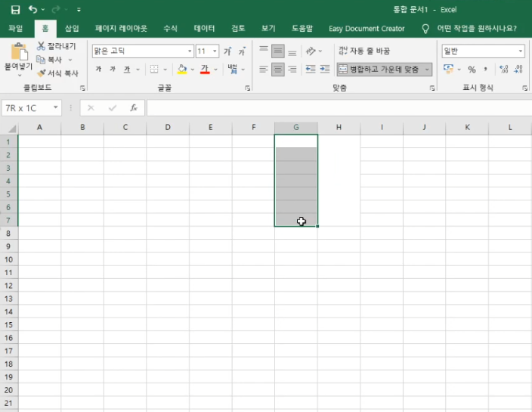Apply percent style

(472, 70)
